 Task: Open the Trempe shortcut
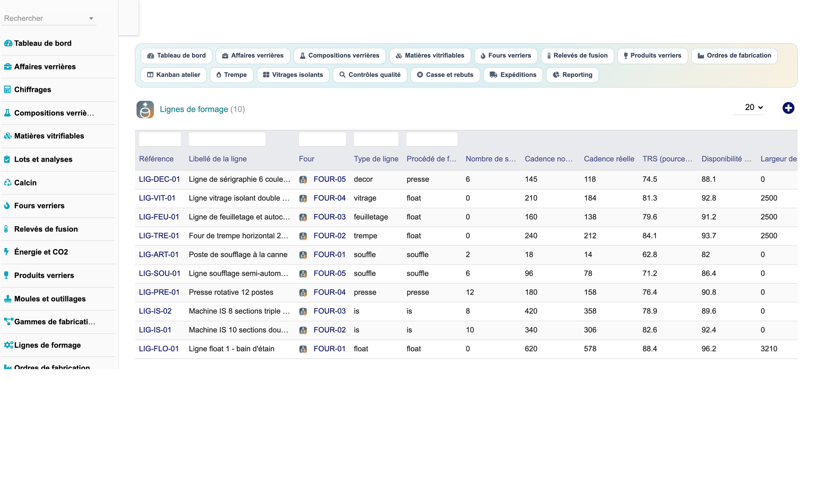(x=232, y=75)
